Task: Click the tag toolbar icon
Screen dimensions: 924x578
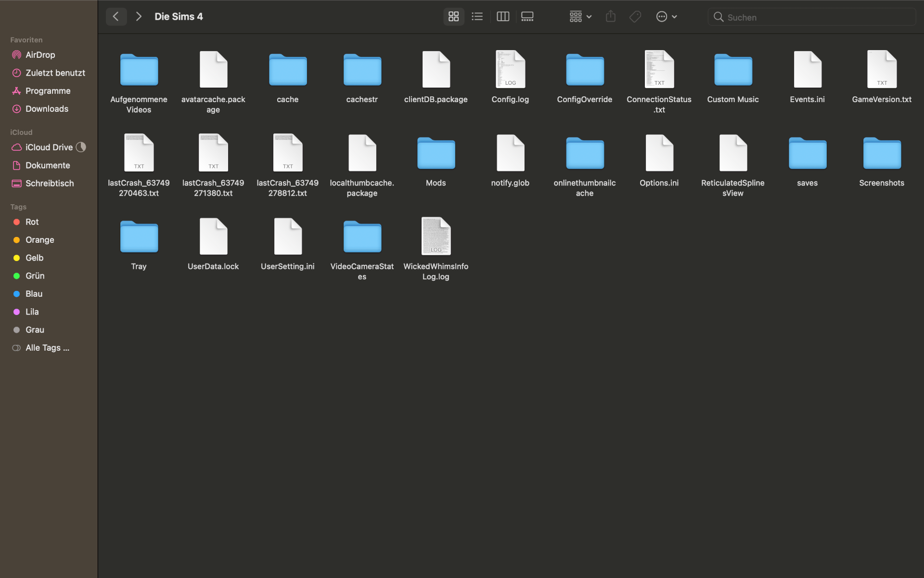Action: click(x=635, y=17)
